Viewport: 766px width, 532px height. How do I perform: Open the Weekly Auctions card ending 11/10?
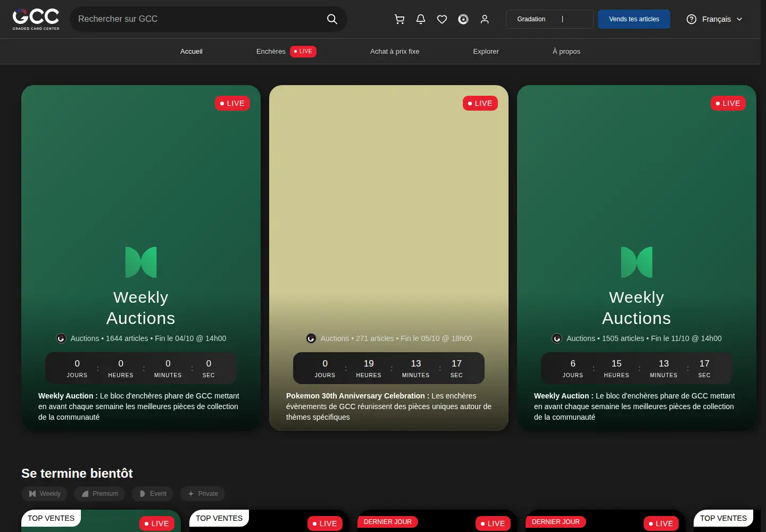point(637,258)
